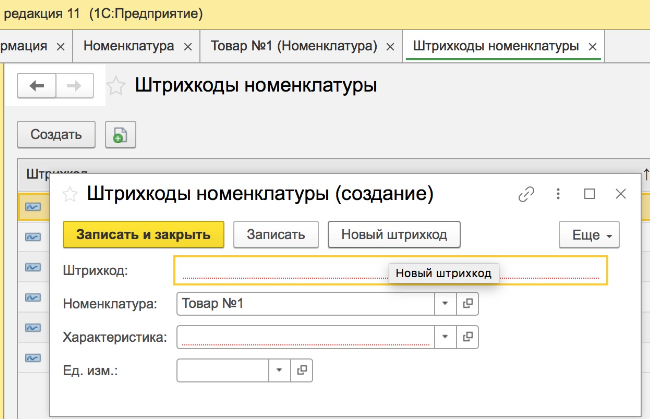Click the forward navigation arrow
The image size is (652, 419).
(74, 86)
